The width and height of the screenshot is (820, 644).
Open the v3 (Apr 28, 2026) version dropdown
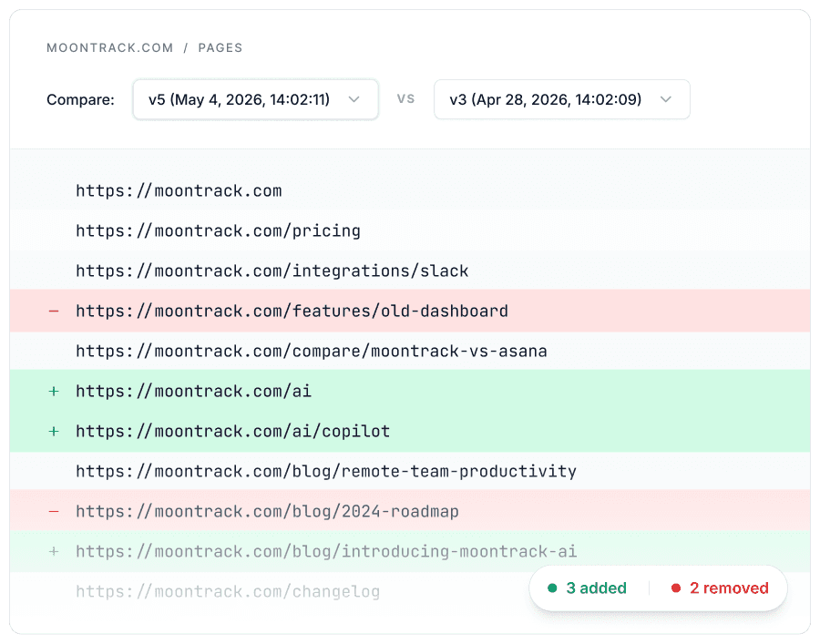point(561,99)
